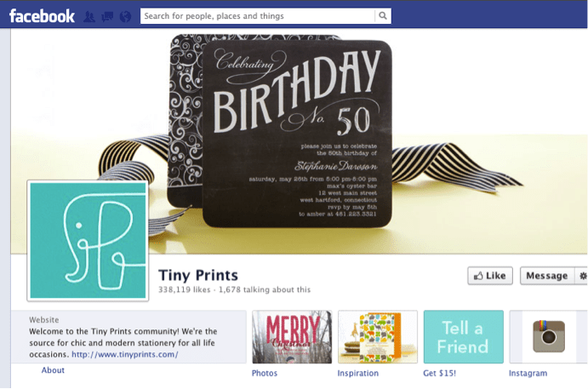Open the friend requests icon
Screen dimensions: 588x389
click(88, 16)
